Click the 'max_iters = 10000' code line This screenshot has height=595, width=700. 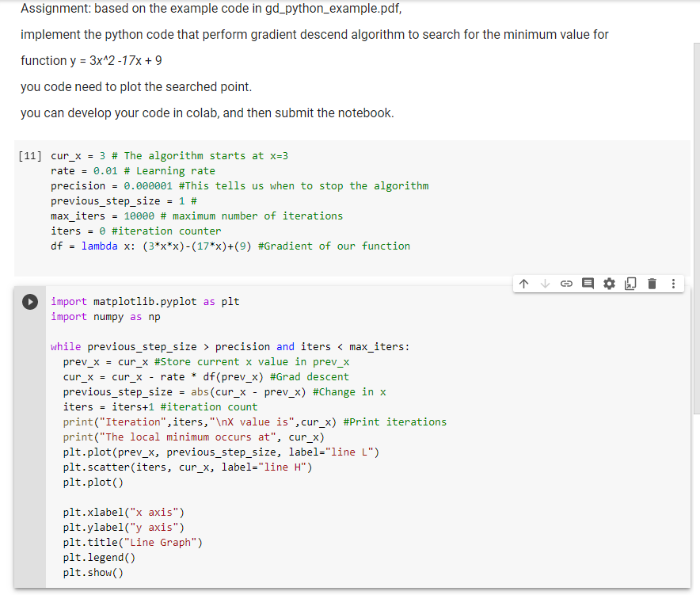coord(197,216)
